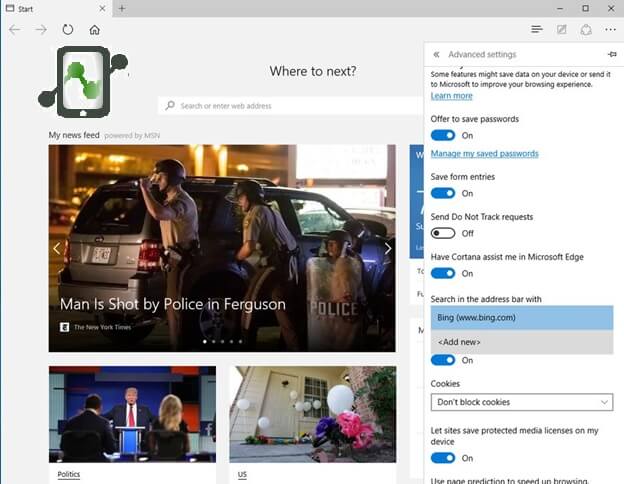Pin the Advanced settings pane
This screenshot has height=484, width=624.
tap(612, 54)
